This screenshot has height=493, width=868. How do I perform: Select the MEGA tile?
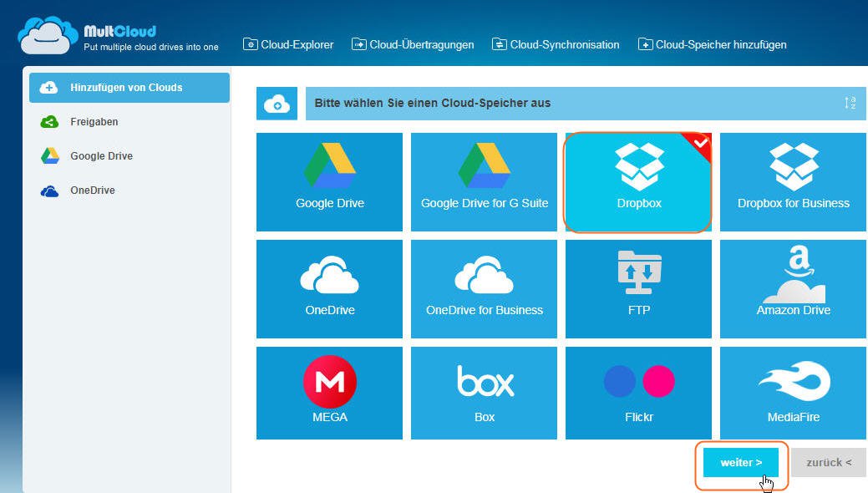[329, 393]
